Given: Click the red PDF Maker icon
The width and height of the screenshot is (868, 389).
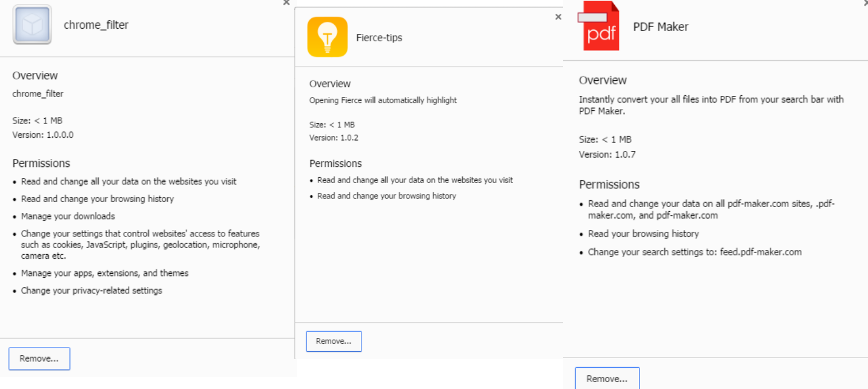Looking at the screenshot, I should (599, 26).
